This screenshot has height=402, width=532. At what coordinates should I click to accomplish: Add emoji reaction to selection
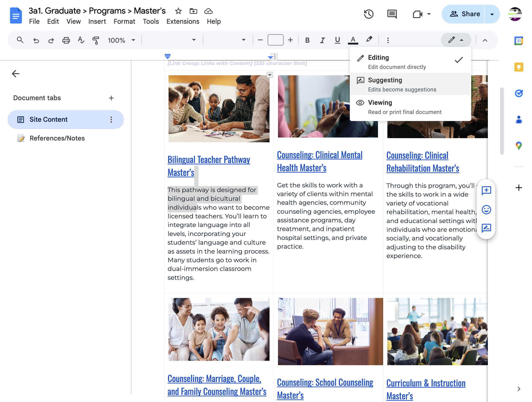click(x=486, y=209)
